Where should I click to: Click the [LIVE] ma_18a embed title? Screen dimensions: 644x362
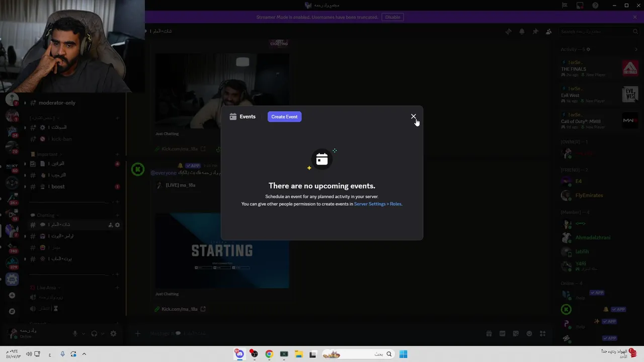pos(181,185)
